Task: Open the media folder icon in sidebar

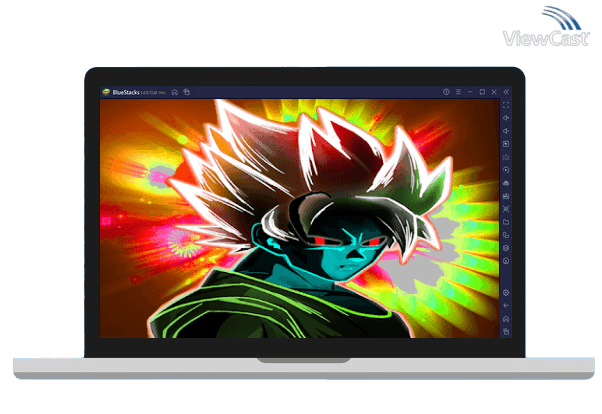Action: tap(506, 222)
